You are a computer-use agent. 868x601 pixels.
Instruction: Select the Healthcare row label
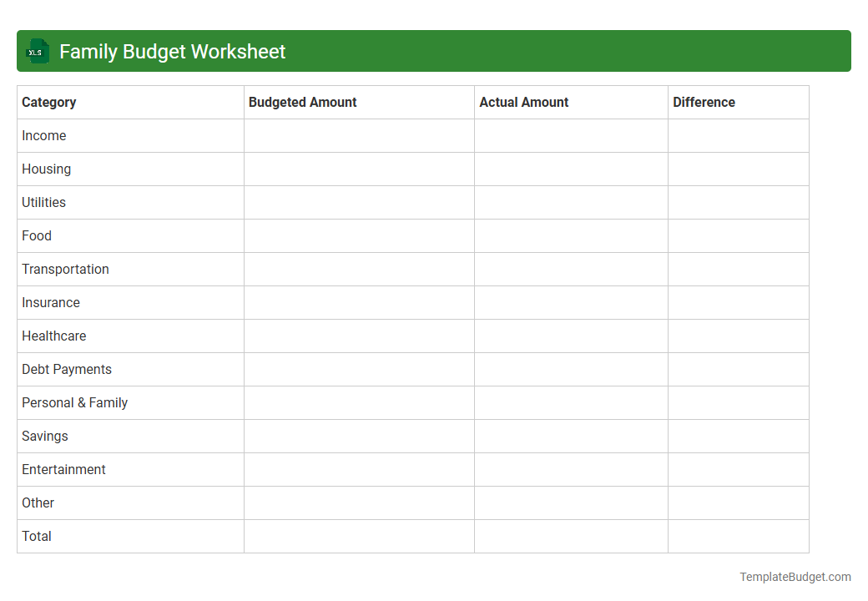tap(54, 336)
